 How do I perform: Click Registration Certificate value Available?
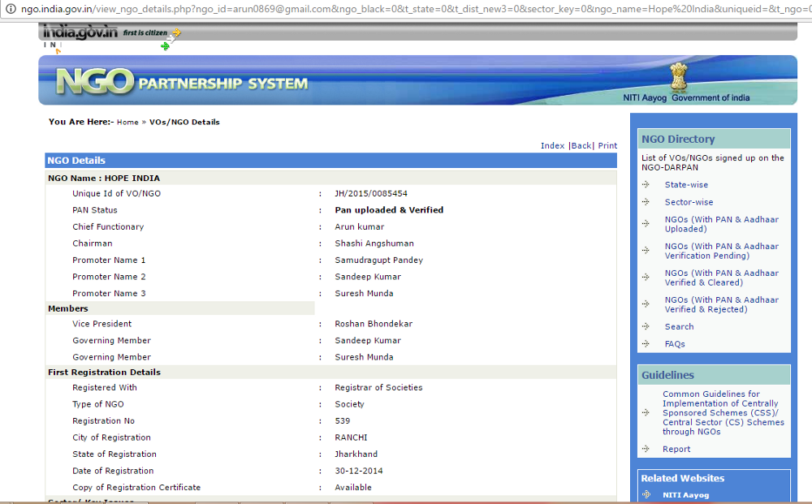[x=352, y=488]
